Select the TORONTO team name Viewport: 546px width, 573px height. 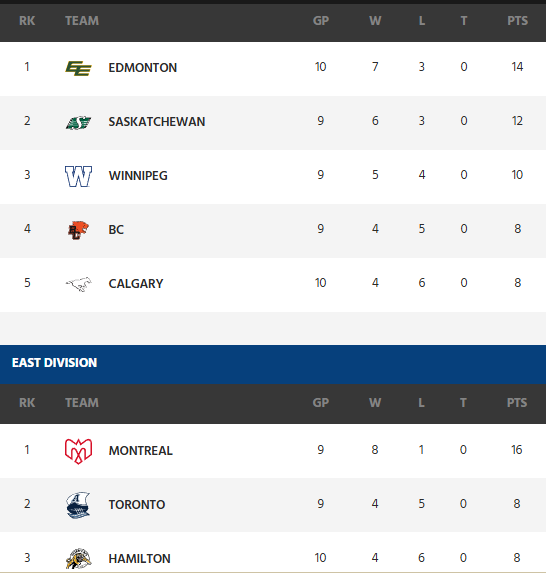[137, 505]
